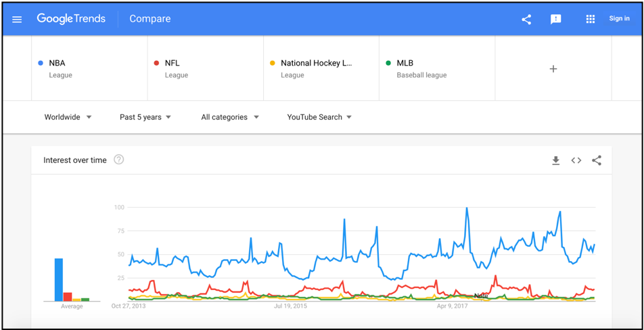Download the interest over time data
Image resolution: width=644 pixels, height=330 pixels.
(555, 160)
